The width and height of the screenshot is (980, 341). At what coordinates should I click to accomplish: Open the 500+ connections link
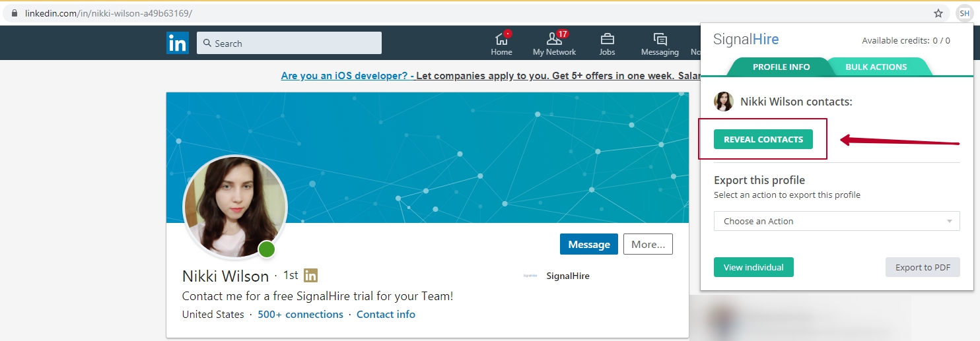[300, 315]
